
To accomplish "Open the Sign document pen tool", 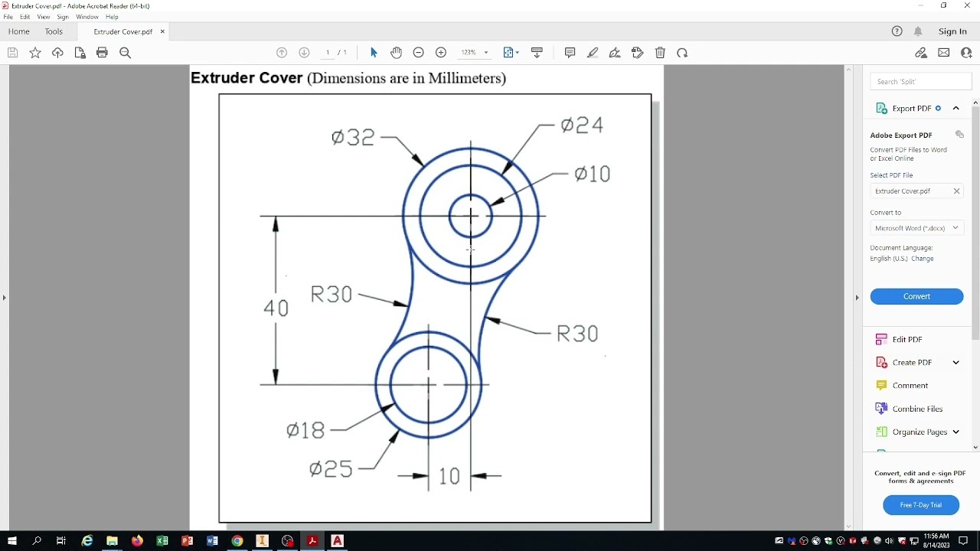I will 615,53.
